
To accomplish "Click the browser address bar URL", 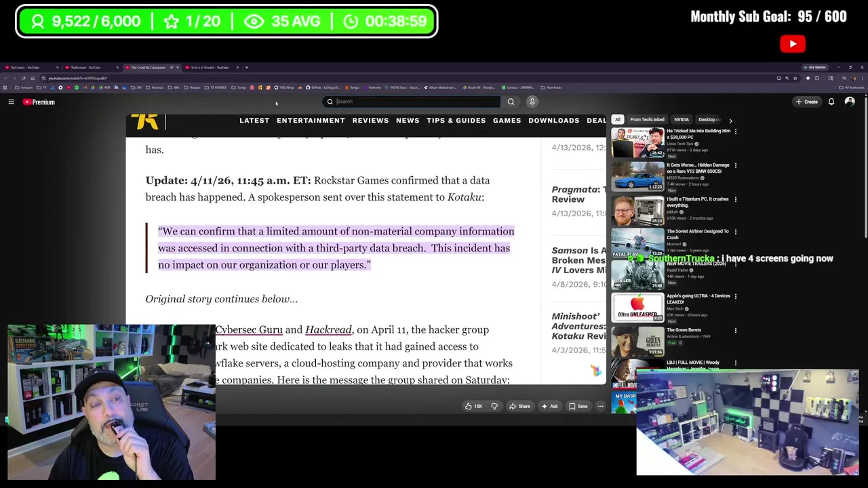I will [x=77, y=78].
